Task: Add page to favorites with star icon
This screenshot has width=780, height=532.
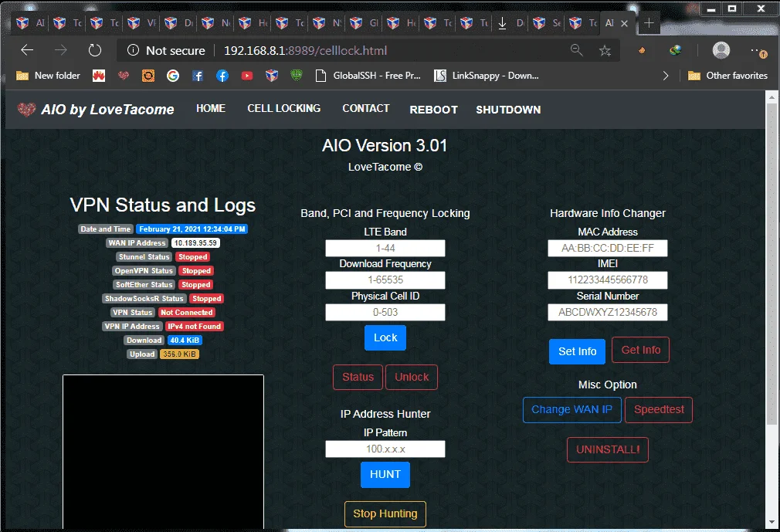Action: click(605, 50)
